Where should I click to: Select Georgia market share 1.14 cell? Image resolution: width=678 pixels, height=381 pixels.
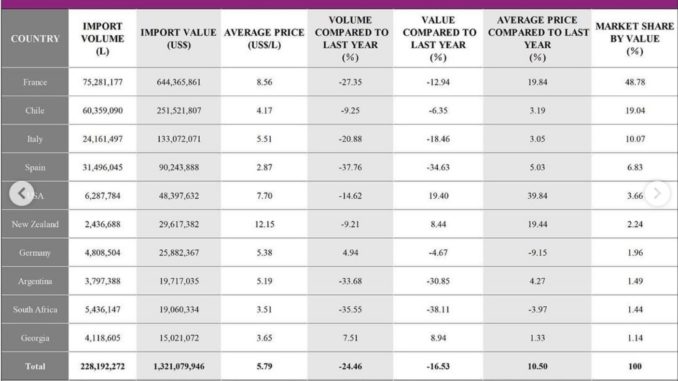pos(634,338)
